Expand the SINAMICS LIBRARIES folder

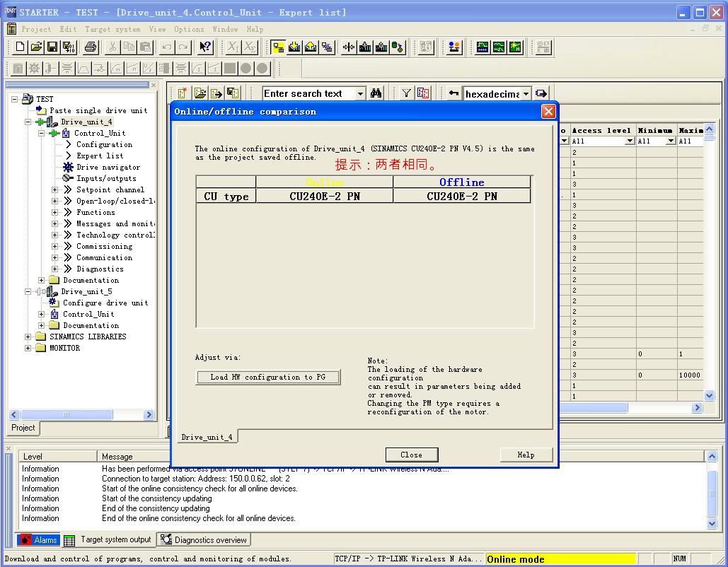pos(28,337)
